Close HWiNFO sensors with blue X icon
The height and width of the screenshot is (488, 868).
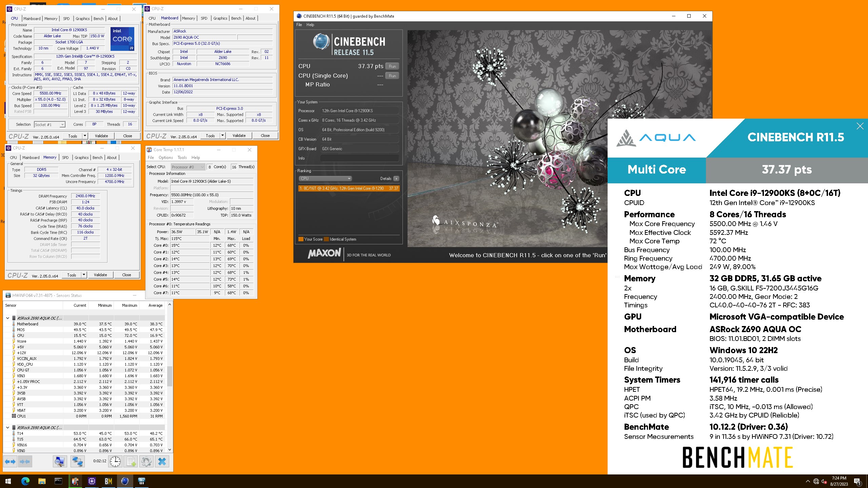[162, 462]
